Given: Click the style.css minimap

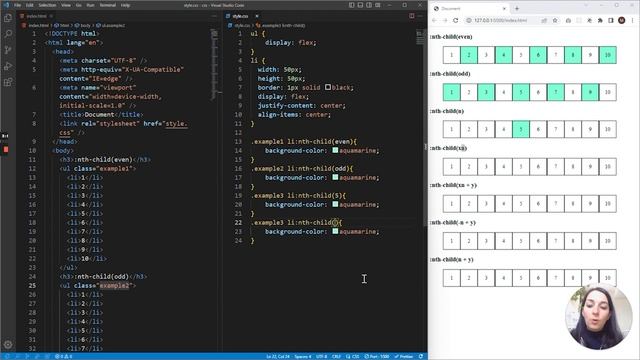Looking at the screenshot, I should coord(420,37).
